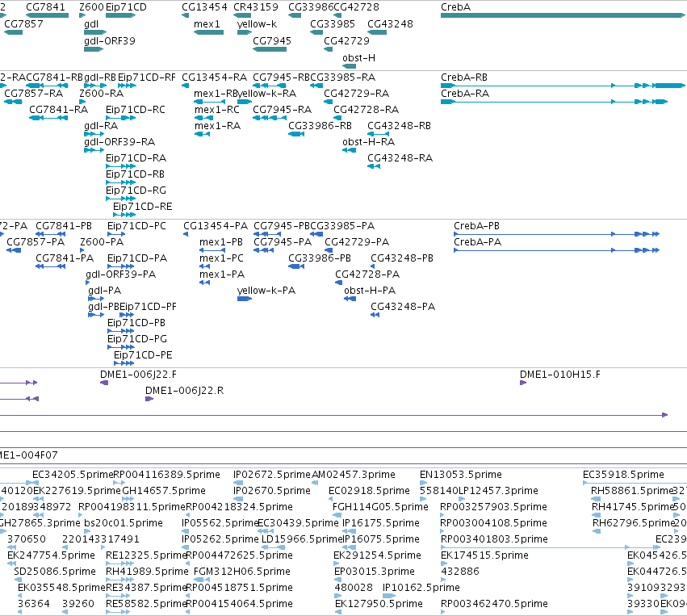Click protein gdl-ORF39-PA
The image size is (687, 616).
tap(88, 283)
